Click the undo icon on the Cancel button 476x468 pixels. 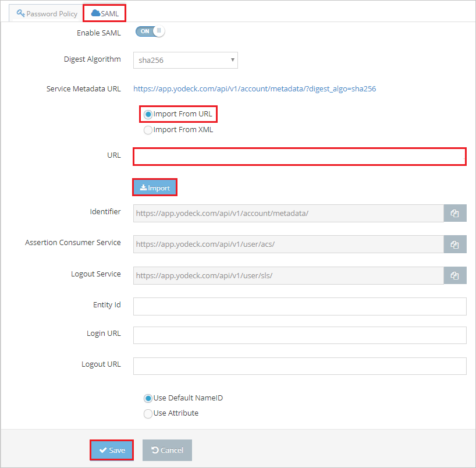tap(156, 449)
